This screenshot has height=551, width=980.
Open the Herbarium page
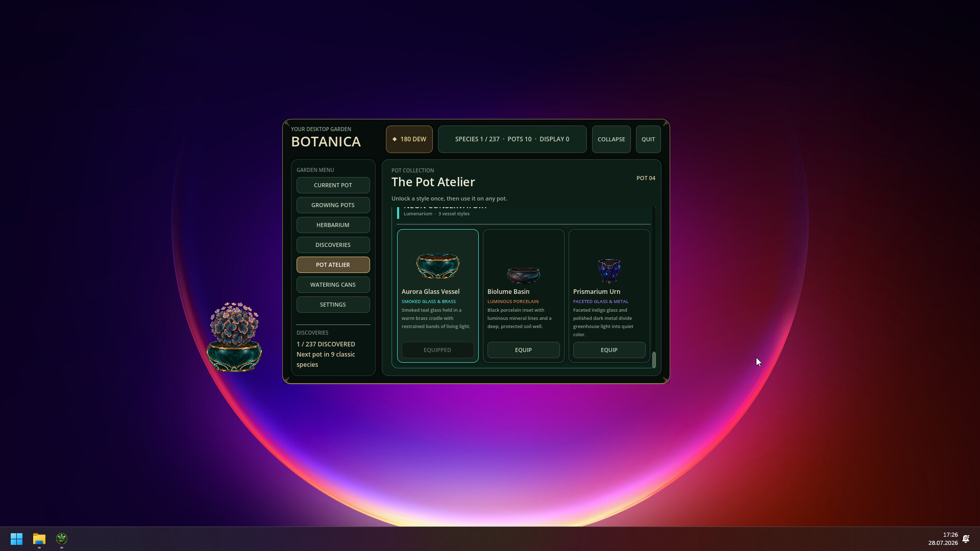click(x=333, y=225)
